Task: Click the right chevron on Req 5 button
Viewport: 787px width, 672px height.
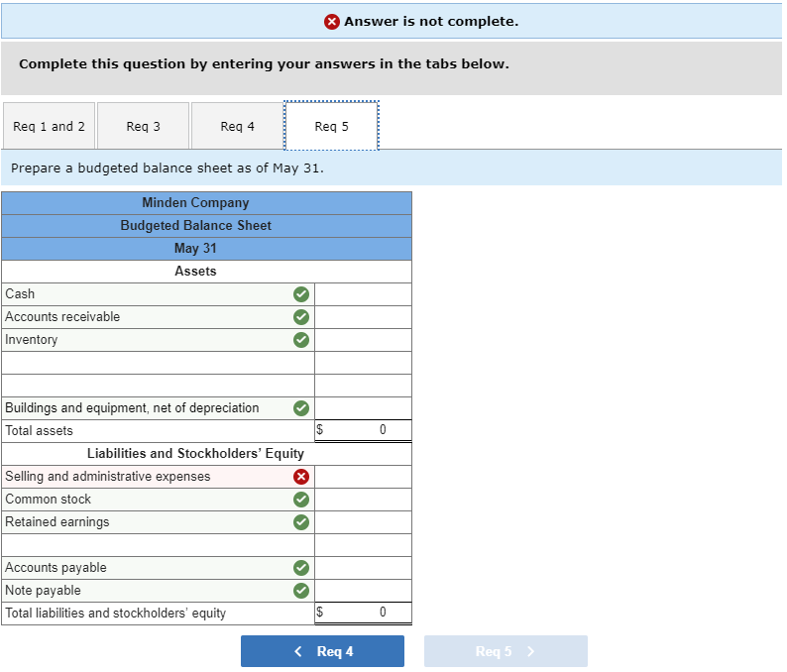Action: click(530, 651)
